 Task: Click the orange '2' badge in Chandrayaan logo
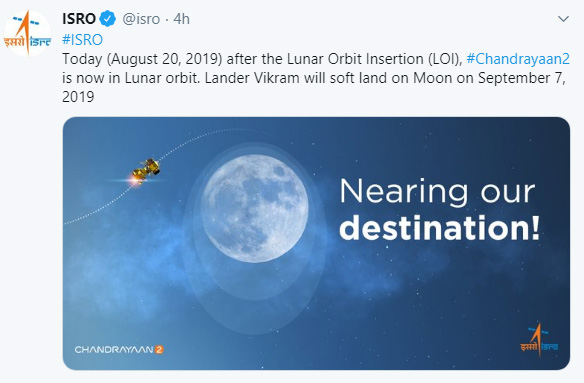point(159,349)
